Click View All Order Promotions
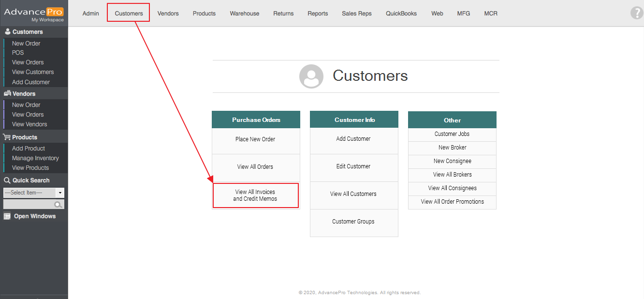The width and height of the screenshot is (644, 299). point(452,202)
